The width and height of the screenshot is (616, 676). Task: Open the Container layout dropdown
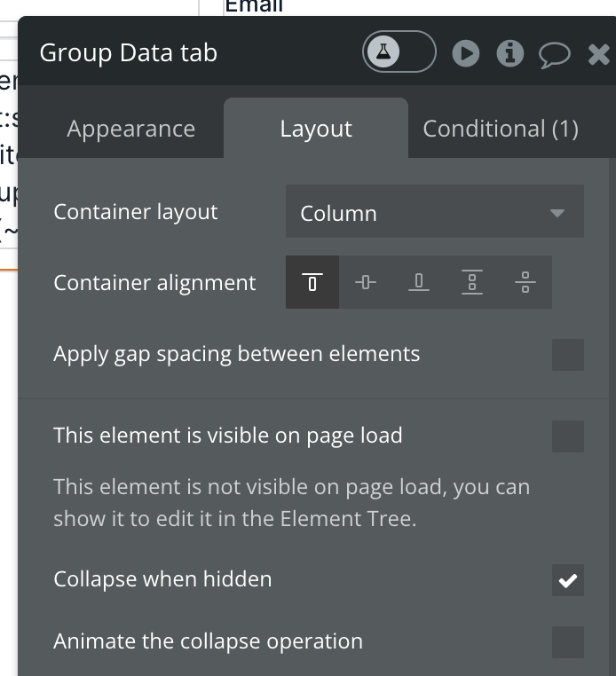(434, 213)
